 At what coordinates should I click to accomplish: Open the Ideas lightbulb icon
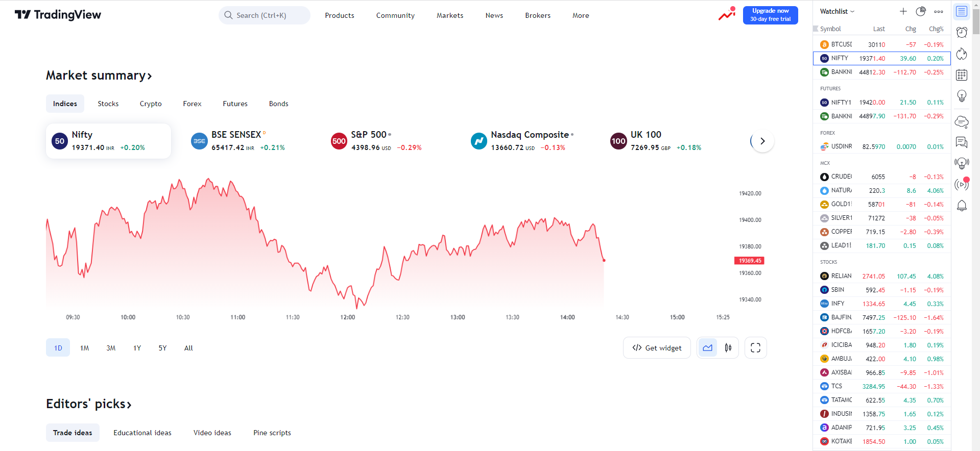point(962,96)
